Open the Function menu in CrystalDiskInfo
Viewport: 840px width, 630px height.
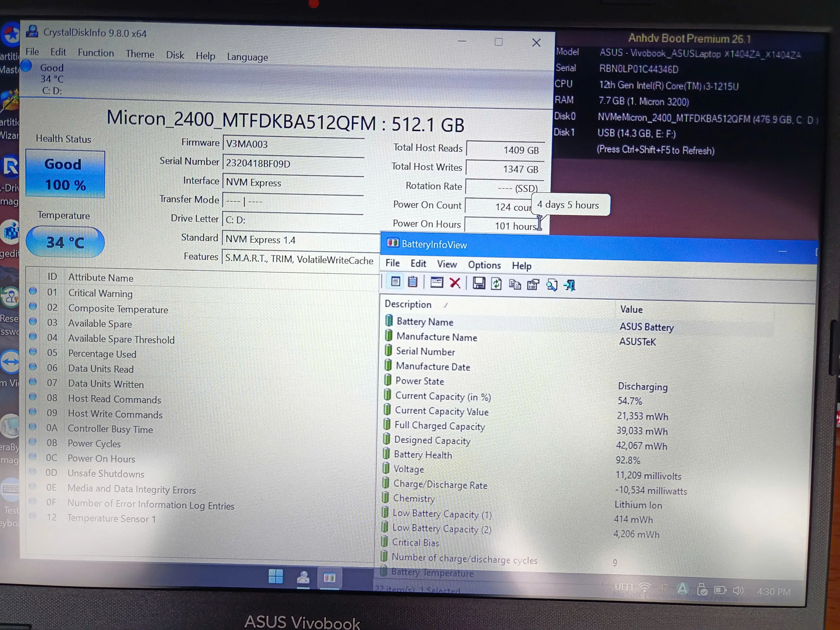pyautogui.click(x=96, y=53)
